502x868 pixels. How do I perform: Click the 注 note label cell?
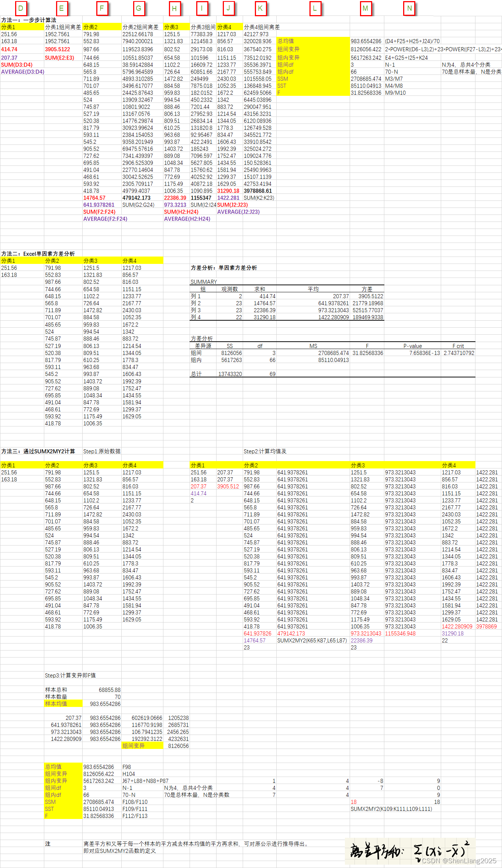tap(48, 844)
